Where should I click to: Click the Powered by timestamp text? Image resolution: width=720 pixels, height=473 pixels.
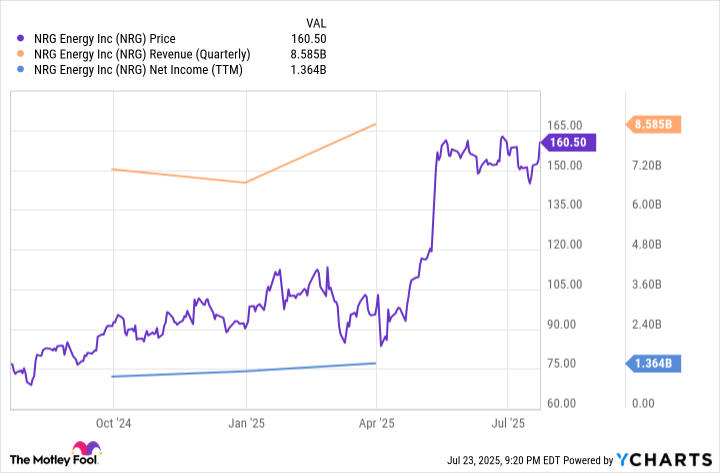click(530, 460)
